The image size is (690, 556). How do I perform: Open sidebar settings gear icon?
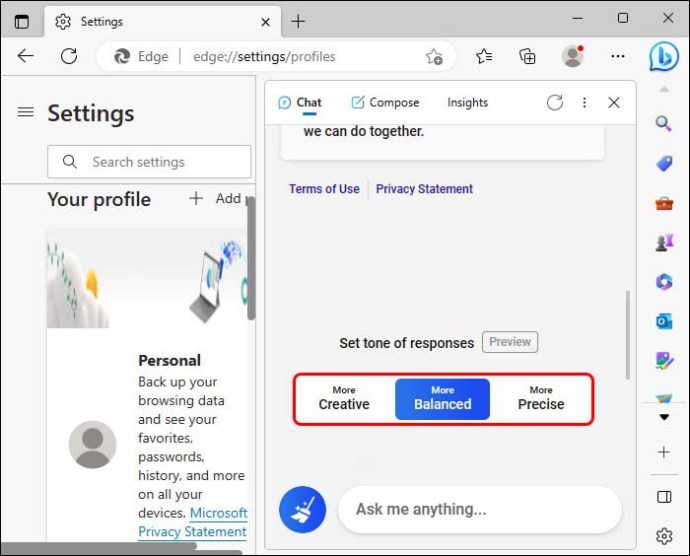(664, 536)
